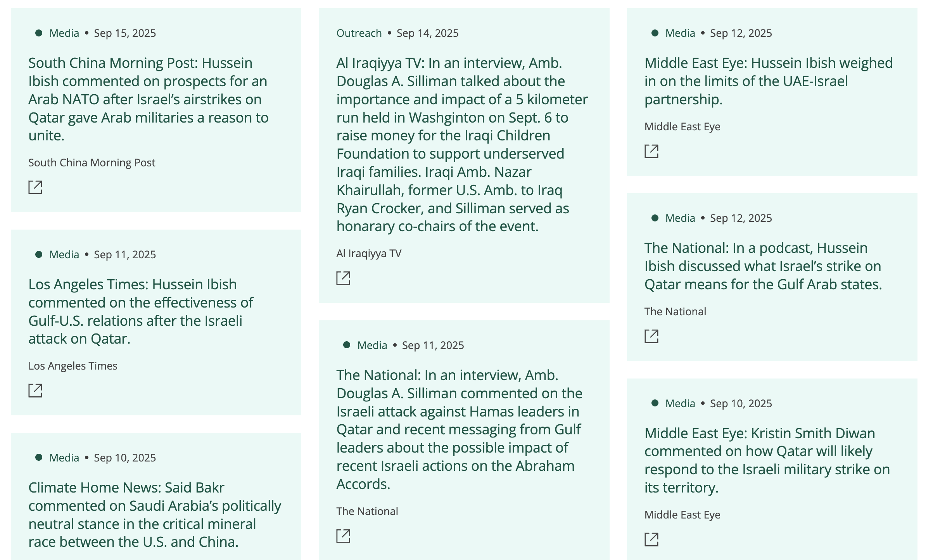Click Media tag on Climate Home News card
The width and height of the screenshot is (933, 560).
pos(64,458)
